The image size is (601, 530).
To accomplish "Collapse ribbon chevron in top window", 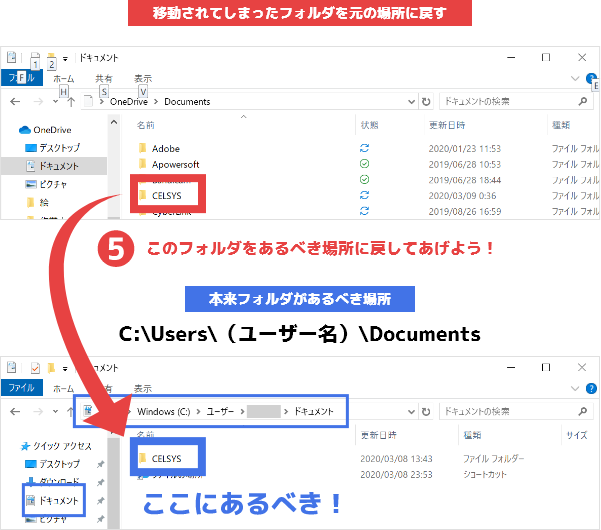I will [575, 79].
